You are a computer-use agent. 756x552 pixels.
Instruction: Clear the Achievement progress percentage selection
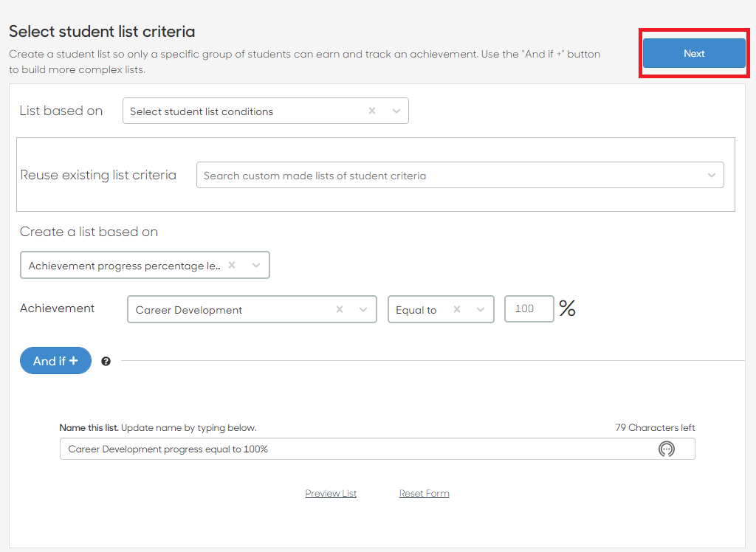(x=232, y=265)
